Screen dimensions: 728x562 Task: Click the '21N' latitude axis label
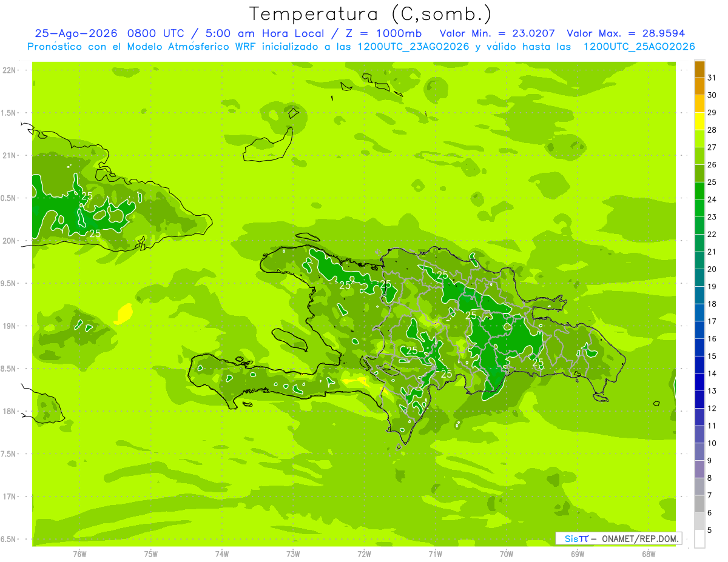coord(10,156)
